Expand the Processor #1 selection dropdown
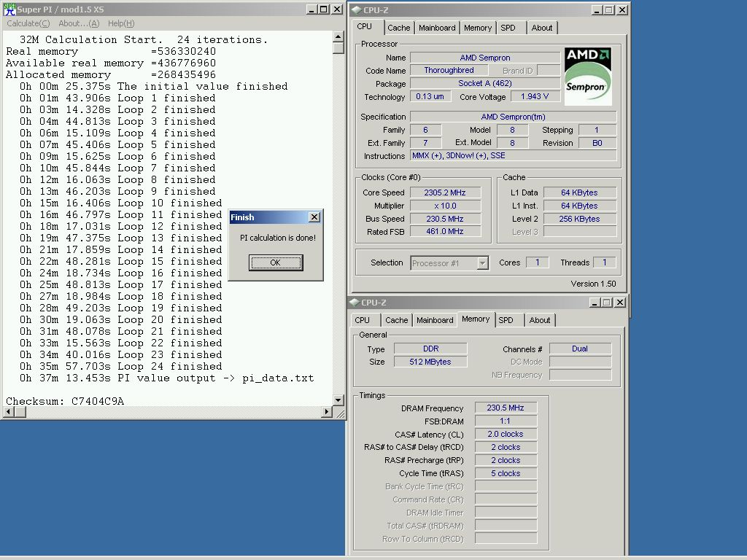Viewport: 747px width, 560px height. click(x=483, y=262)
